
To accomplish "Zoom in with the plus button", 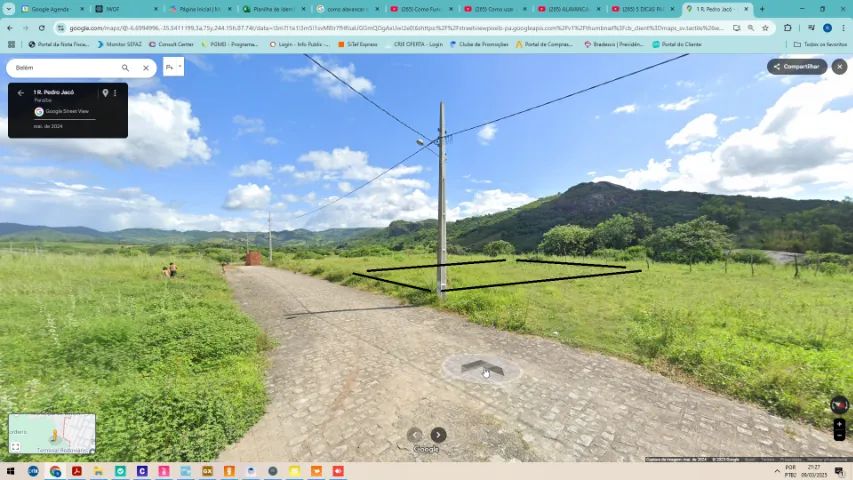I will pos(839,424).
